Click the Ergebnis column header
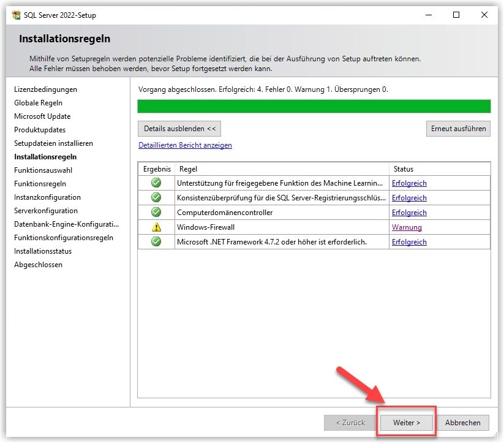504x443 pixels. pos(157,169)
